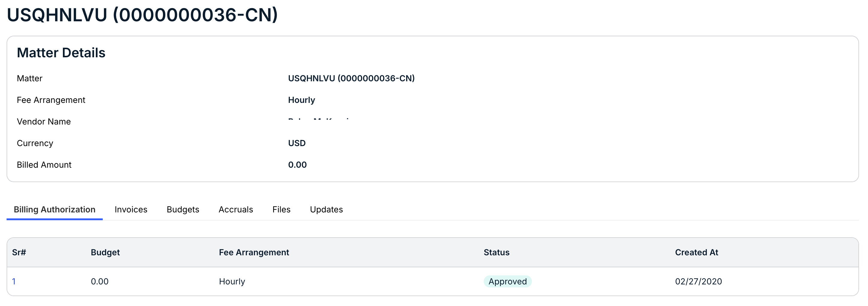Select the Billing Authorization tab
The width and height of the screenshot is (868, 306).
point(55,209)
